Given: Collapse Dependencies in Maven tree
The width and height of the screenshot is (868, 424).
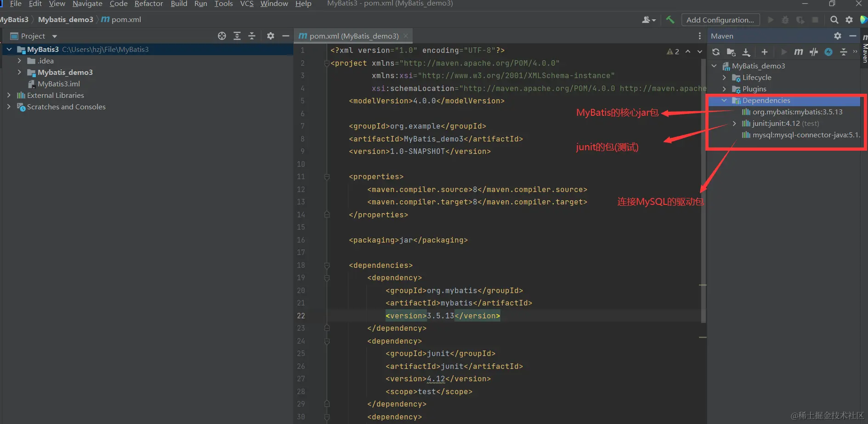Looking at the screenshot, I should (725, 100).
